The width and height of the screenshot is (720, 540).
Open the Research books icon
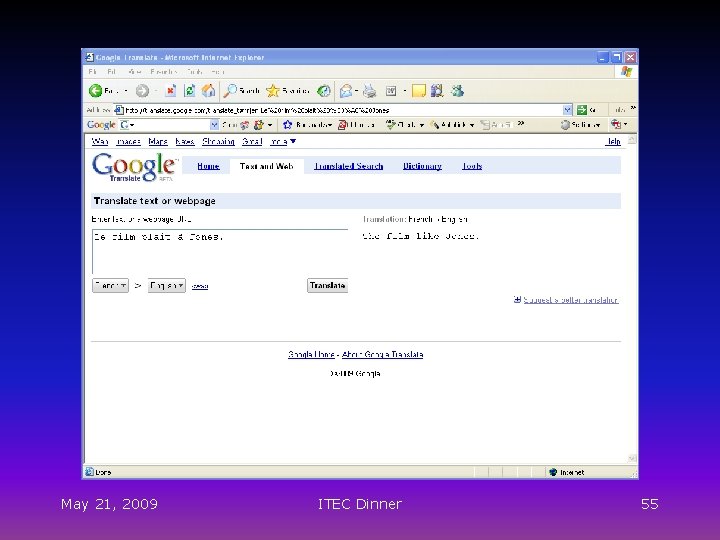click(x=437, y=91)
